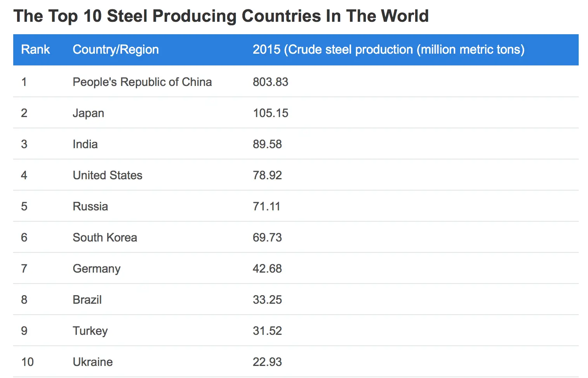Select the value 89.58 for India
This screenshot has width=588, height=378.
coord(267,144)
